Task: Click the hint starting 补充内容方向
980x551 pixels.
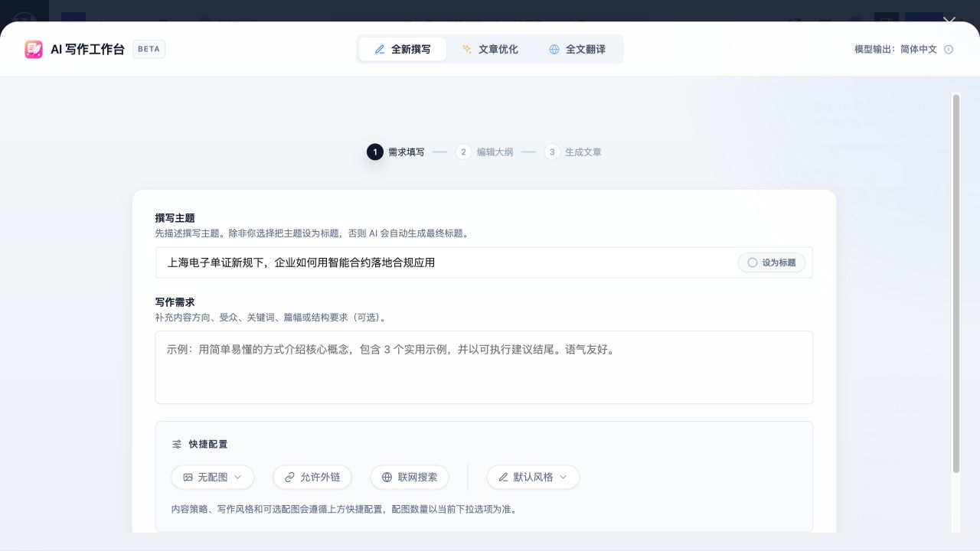Action: (x=272, y=318)
